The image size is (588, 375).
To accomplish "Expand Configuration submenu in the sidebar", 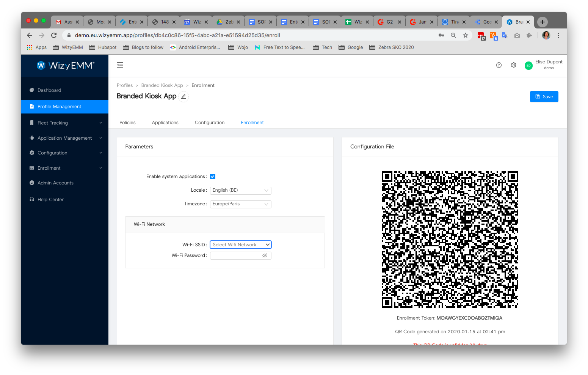I will (x=65, y=153).
